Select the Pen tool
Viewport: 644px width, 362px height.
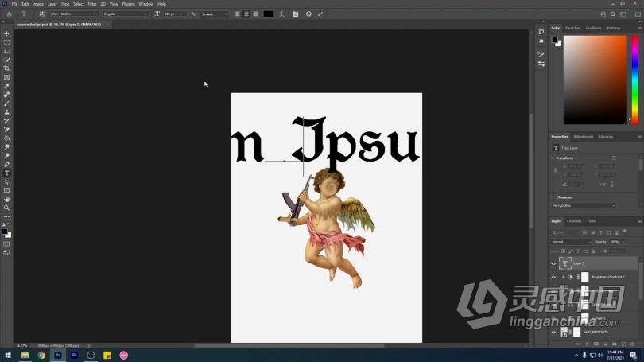(6, 165)
